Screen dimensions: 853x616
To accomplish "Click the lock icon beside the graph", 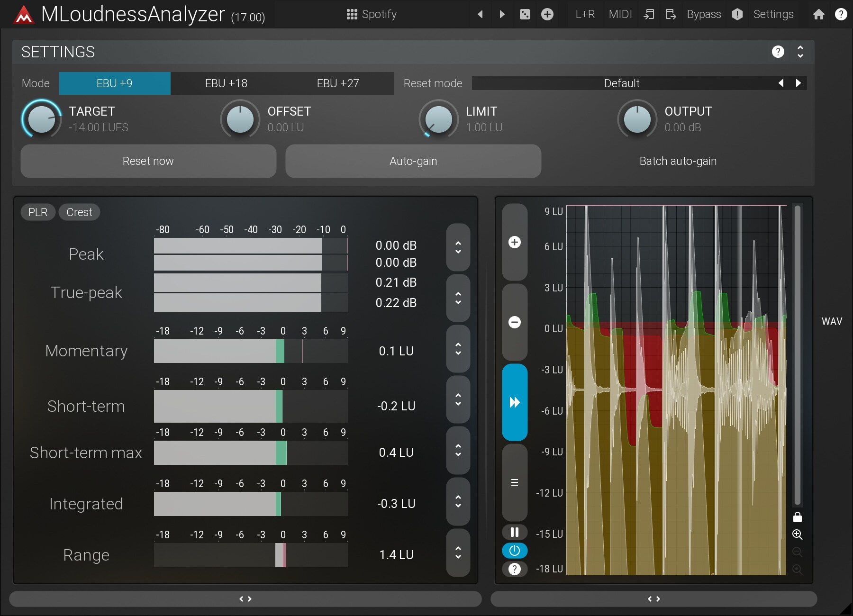I will [798, 517].
